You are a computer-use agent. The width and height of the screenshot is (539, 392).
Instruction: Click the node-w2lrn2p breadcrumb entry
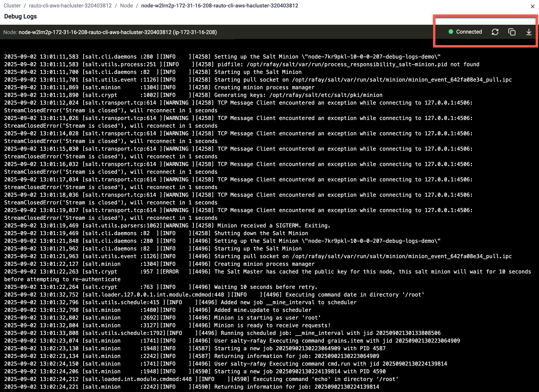tap(219, 6)
